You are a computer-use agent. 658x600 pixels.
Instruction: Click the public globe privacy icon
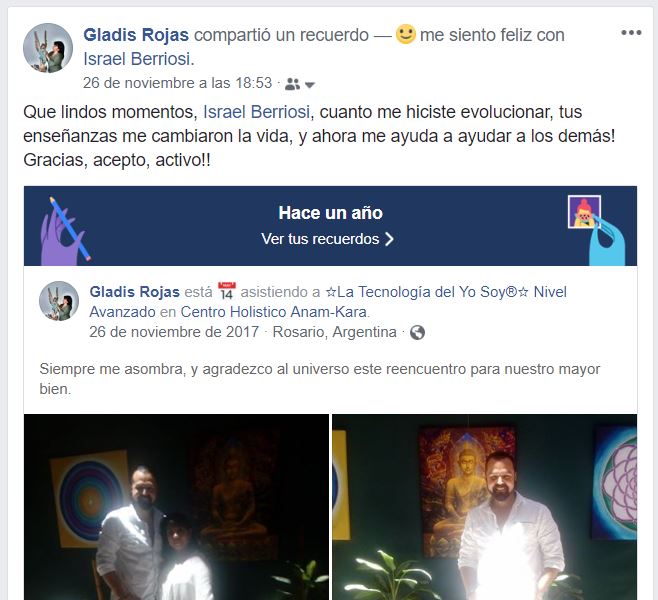[417, 333]
